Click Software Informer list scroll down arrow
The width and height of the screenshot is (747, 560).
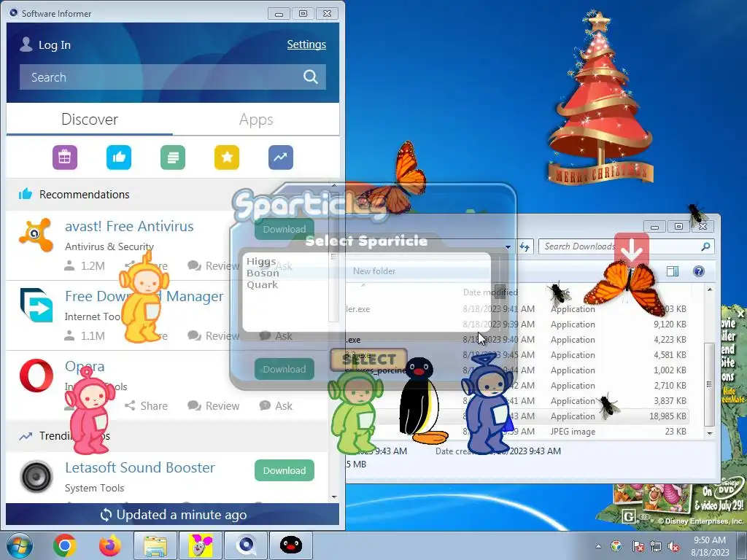(x=334, y=497)
